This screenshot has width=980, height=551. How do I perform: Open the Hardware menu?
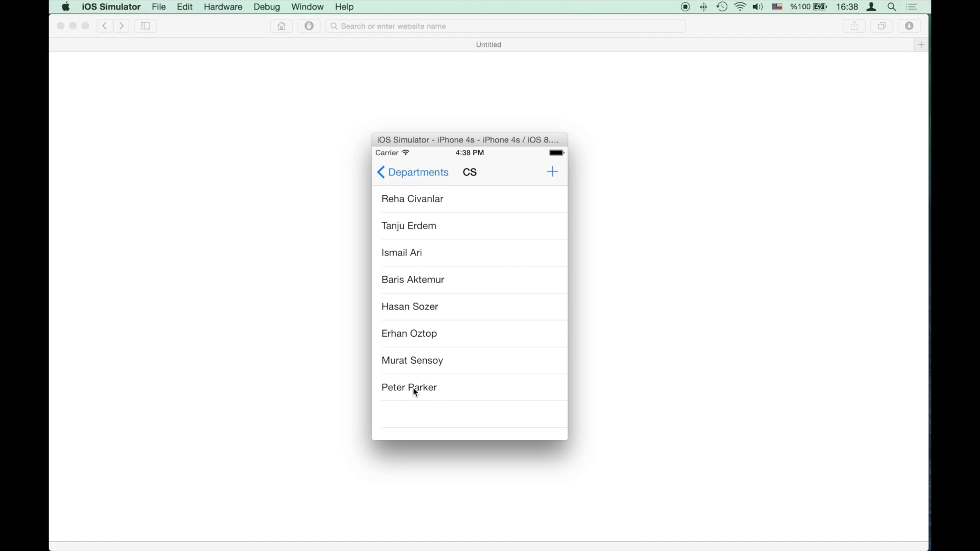click(223, 7)
